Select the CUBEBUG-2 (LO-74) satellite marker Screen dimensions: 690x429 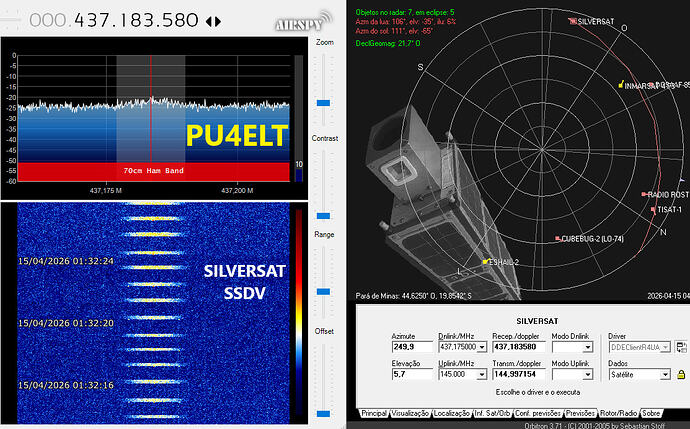click(558, 238)
